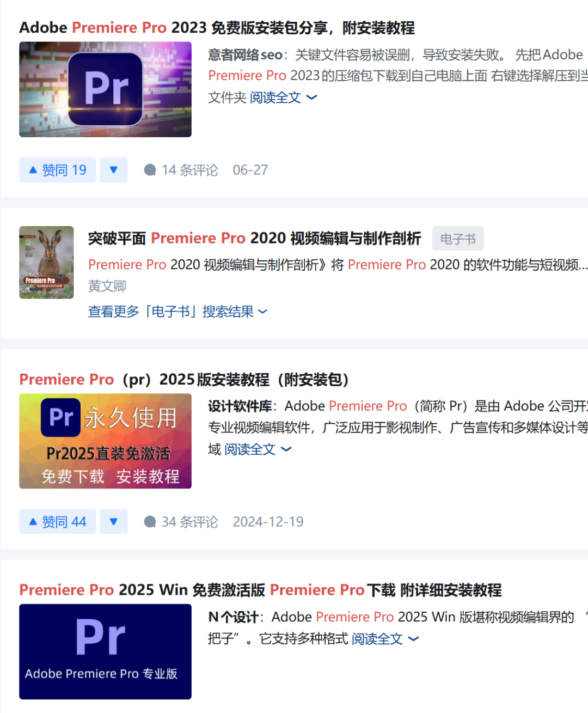Click the author name 设计软件库
588x713 pixels.
coord(240,406)
